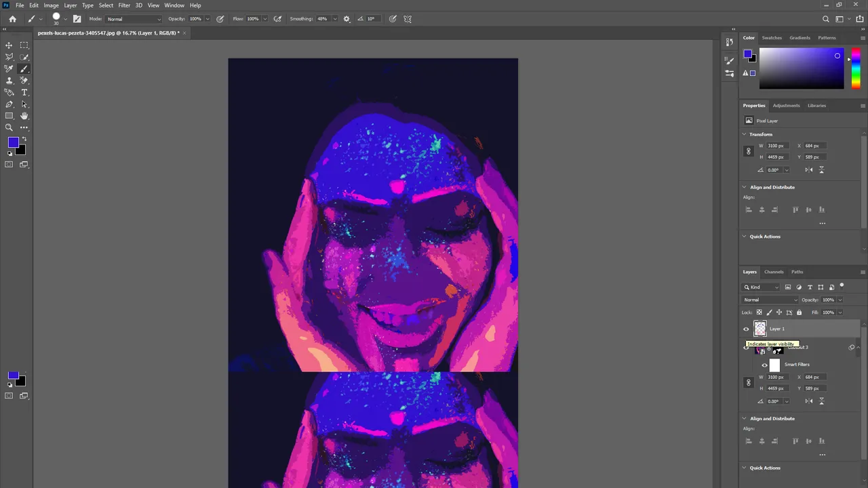The width and height of the screenshot is (868, 488).
Task: Open the layer filter Kind dropdown
Action: (762, 287)
